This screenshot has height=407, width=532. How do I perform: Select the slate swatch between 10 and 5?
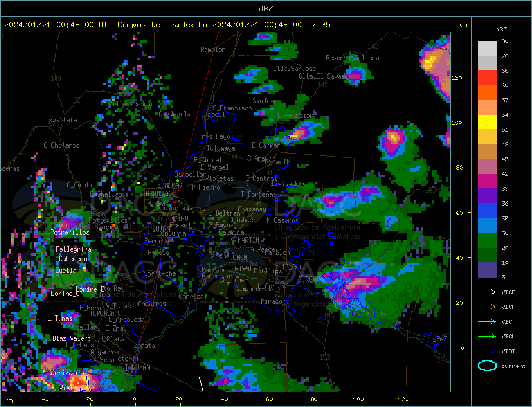point(487,270)
